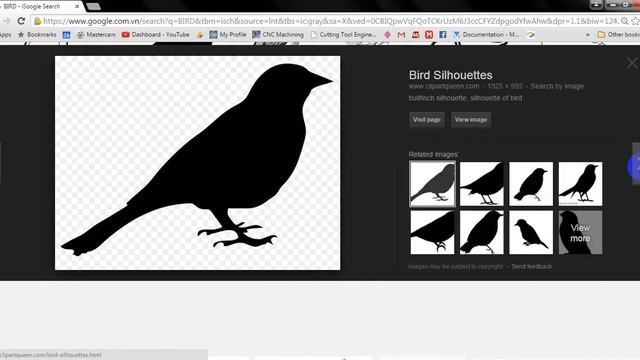
Task: Open the last bookmark icon before overflow
Action: (530, 35)
